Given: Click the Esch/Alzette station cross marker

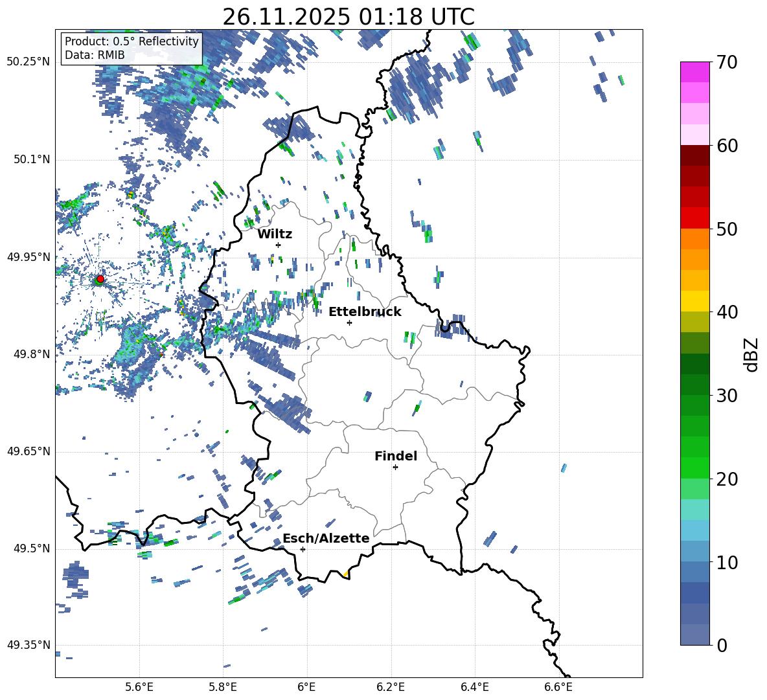Looking at the screenshot, I should 303,549.
